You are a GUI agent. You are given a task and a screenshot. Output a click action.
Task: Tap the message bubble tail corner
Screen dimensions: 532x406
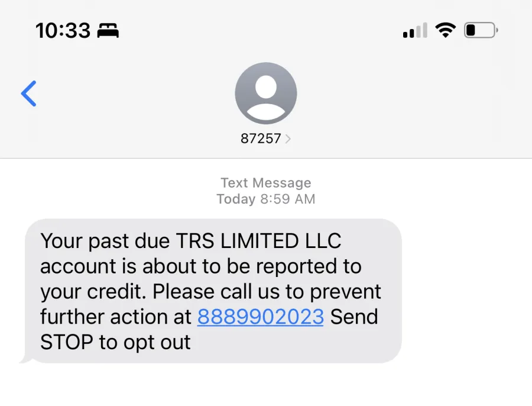[x=24, y=359]
